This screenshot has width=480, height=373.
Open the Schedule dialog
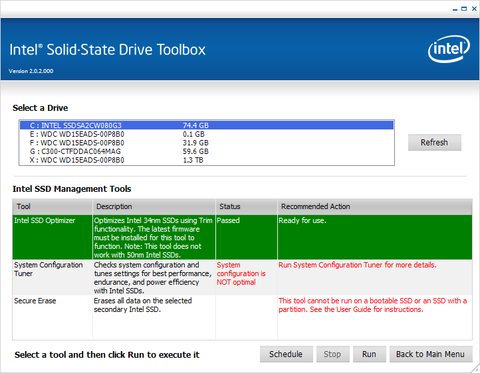pyautogui.click(x=286, y=354)
